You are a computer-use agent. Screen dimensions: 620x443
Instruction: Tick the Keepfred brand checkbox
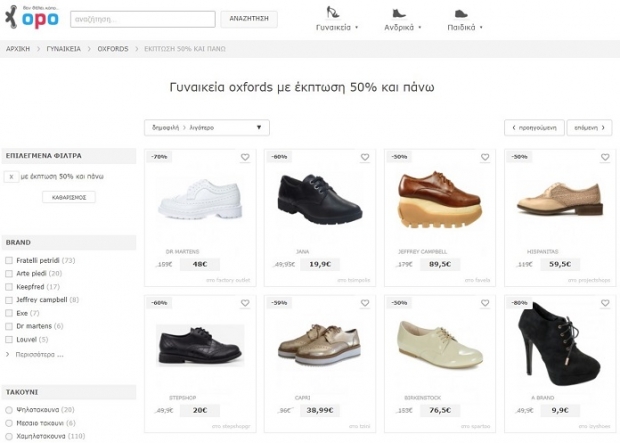click(x=9, y=287)
